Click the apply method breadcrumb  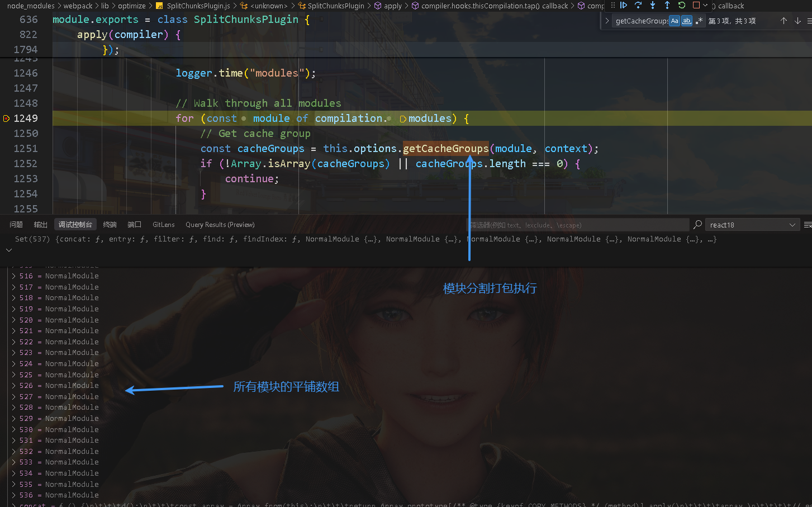pos(392,6)
